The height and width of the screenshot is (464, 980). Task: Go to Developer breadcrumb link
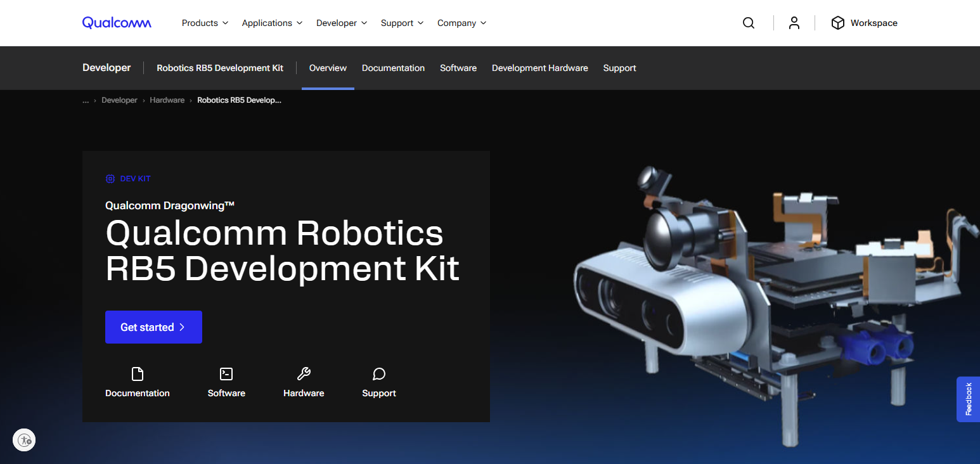119,100
